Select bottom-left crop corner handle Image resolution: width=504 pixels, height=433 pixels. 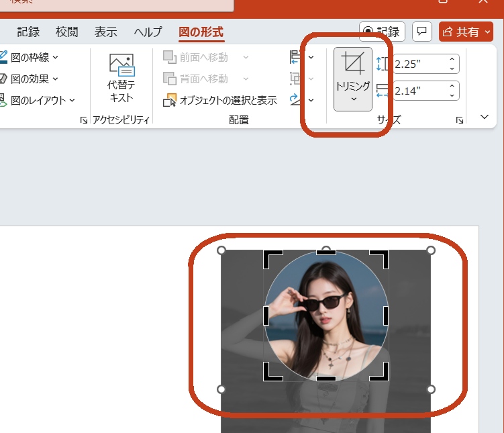pos(271,373)
